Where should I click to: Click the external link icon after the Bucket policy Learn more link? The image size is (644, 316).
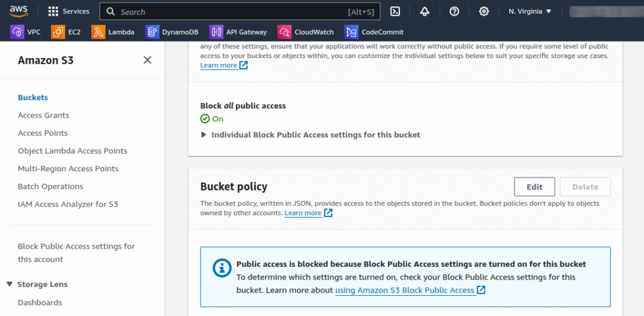[x=328, y=213]
